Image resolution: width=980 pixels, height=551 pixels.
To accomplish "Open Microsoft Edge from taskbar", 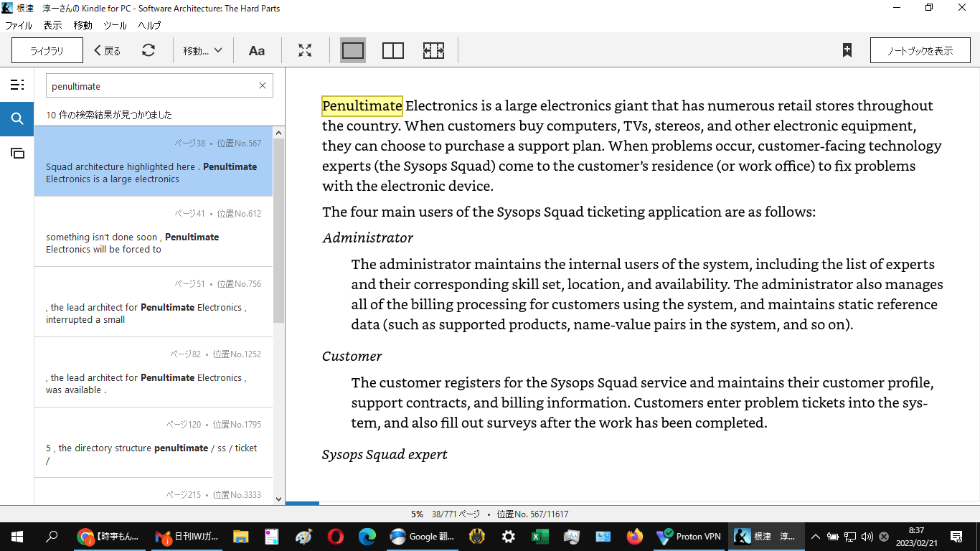I will tap(367, 536).
